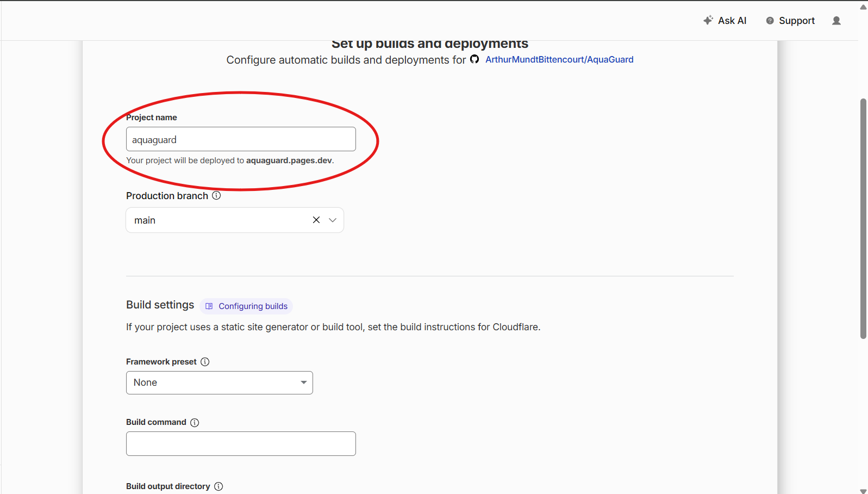Click the Build command info icon
This screenshot has height=494, width=868.
195,422
